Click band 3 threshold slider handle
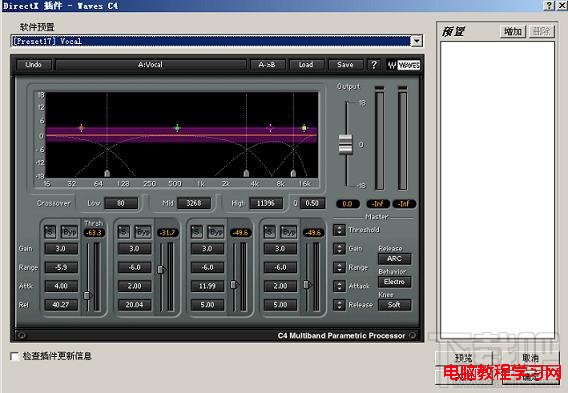The width and height of the screenshot is (568, 393). [235, 285]
